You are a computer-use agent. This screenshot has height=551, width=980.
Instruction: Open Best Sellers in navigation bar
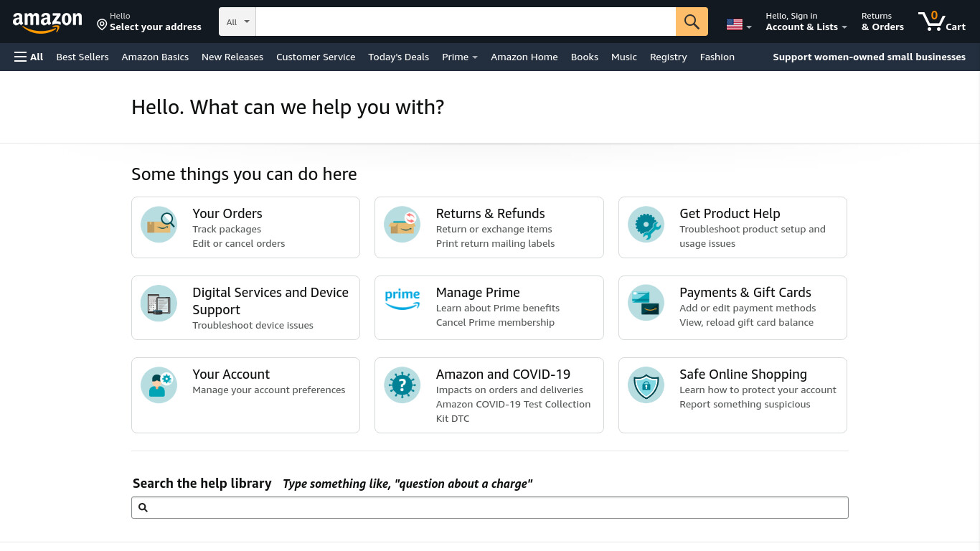[83, 57]
